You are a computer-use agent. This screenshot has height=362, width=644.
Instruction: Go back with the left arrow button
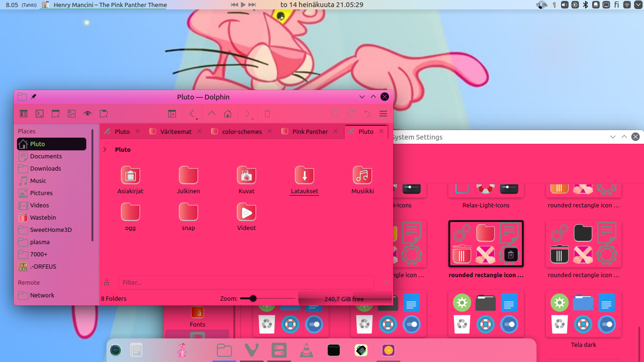191,114
